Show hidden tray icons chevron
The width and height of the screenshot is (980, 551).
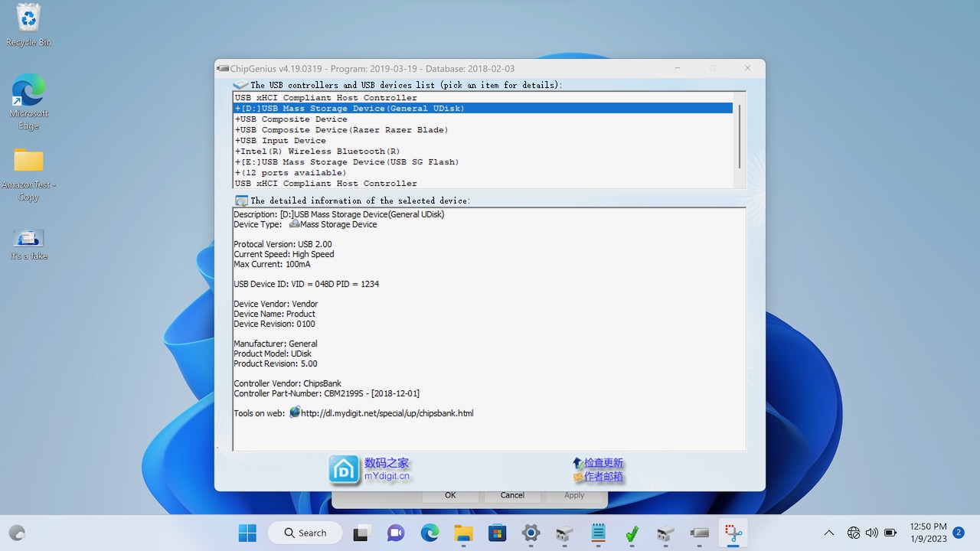(828, 533)
